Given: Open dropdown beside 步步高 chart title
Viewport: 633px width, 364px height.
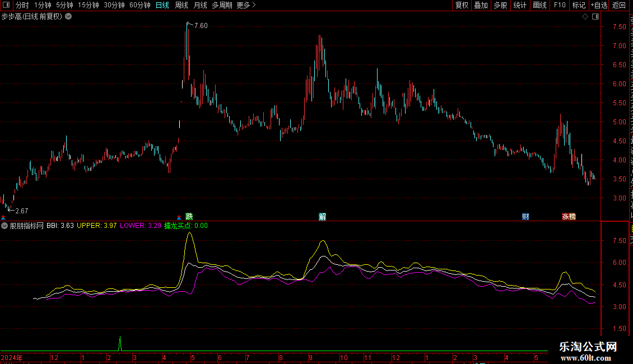Looking at the screenshot, I should pos(69,17).
